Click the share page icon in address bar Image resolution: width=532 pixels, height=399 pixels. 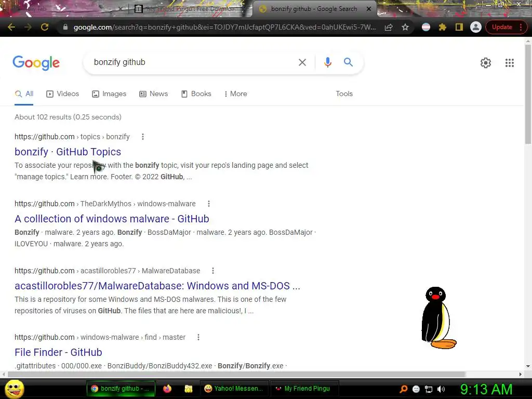point(389,27)
